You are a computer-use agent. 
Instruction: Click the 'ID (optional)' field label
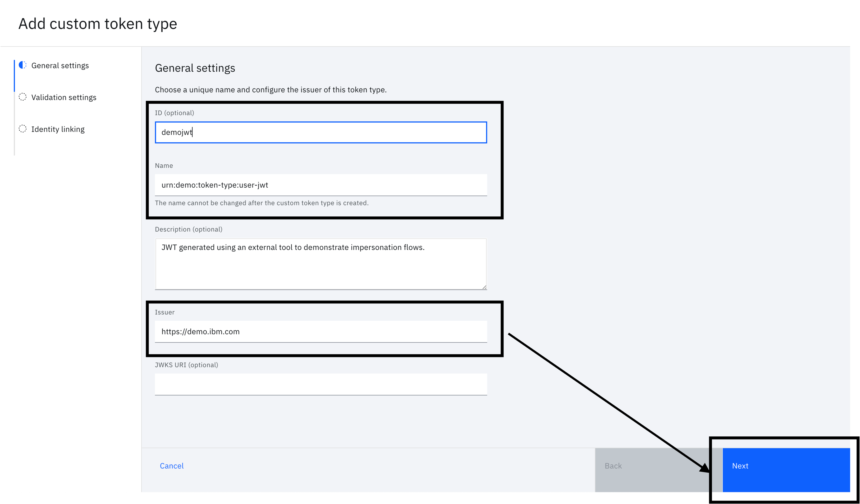pyautogui.click(x=174, y=113)
